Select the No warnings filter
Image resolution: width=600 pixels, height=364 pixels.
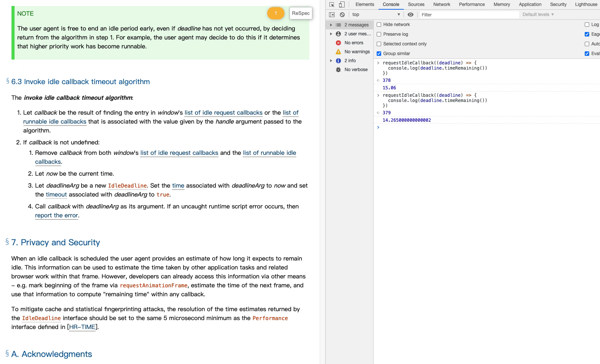point(357,52)
